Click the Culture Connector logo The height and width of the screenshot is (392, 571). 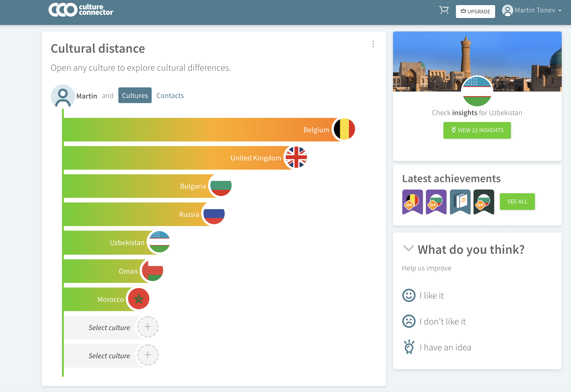[81, 10]
